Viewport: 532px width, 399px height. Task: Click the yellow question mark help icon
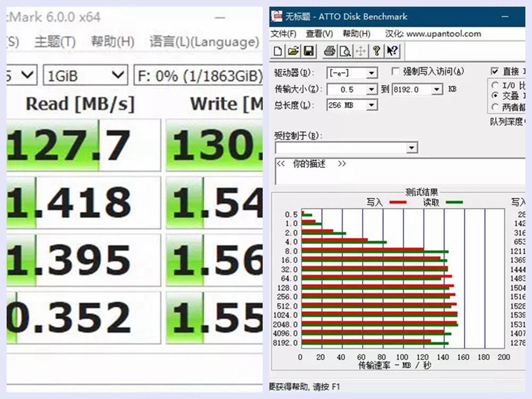[376, 52]
